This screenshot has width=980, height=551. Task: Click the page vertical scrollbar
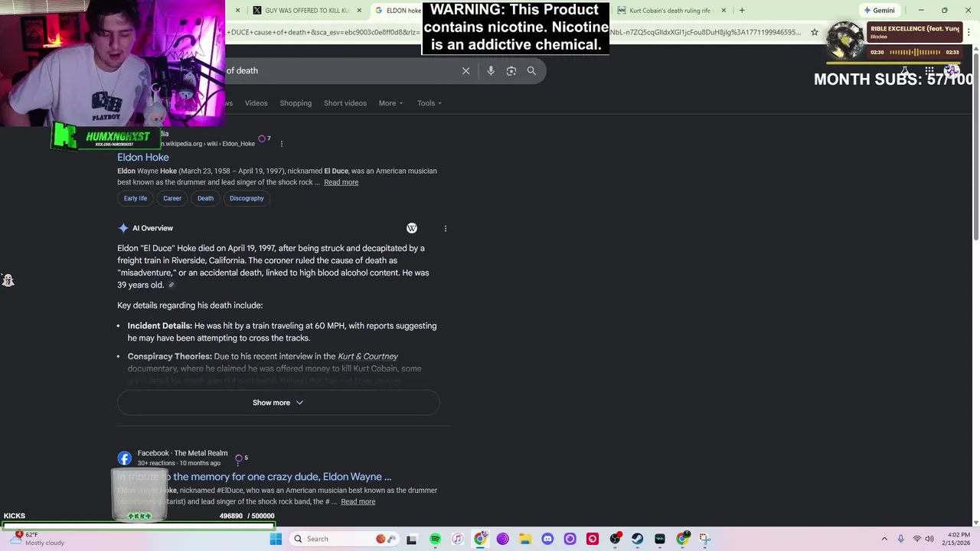coord(975,145)
